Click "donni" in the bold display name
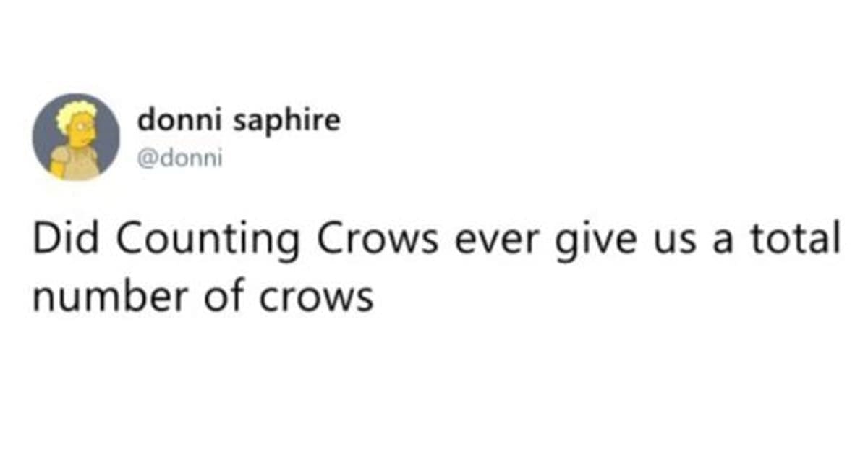The height and width of the screenshot is (456, 868). pos(181,121)
